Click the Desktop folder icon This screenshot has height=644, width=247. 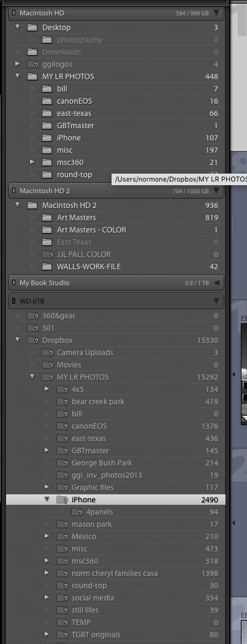tap(32, 28)
